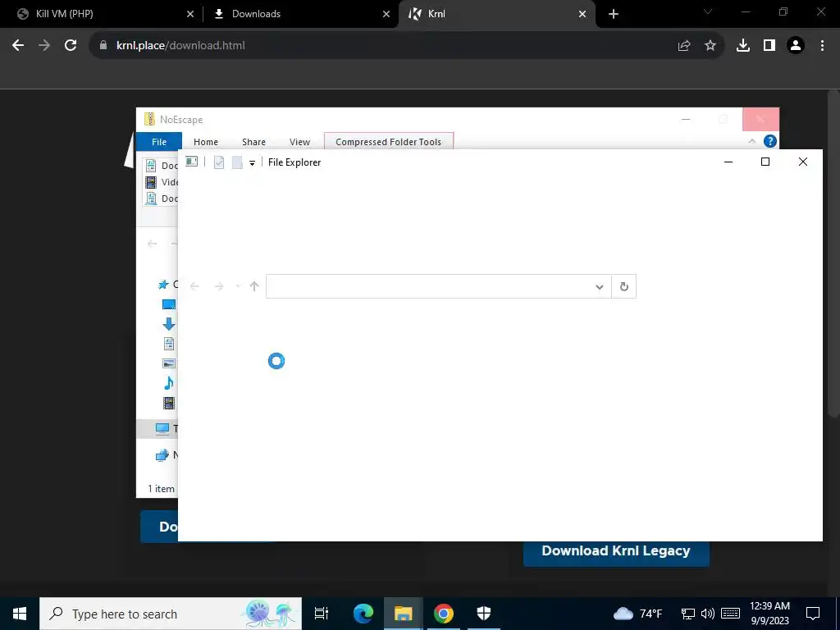840x630 pixels.
Task: Open Task View from taskbar
Action: click(322, 614)
